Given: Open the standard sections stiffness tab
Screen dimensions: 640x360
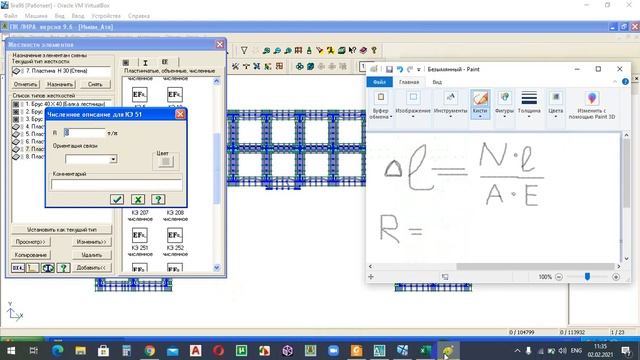Looking at the screenshot, I should tap(126, 62).
